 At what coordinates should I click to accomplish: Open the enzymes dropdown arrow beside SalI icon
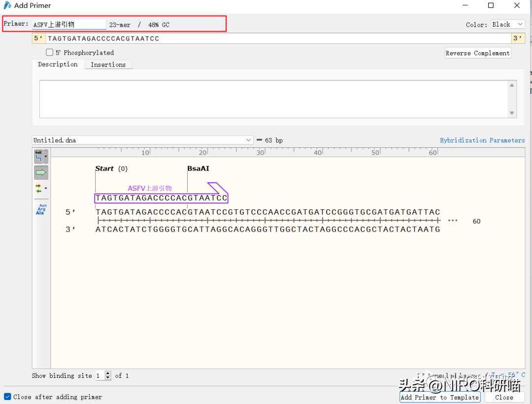pos(46,157)
